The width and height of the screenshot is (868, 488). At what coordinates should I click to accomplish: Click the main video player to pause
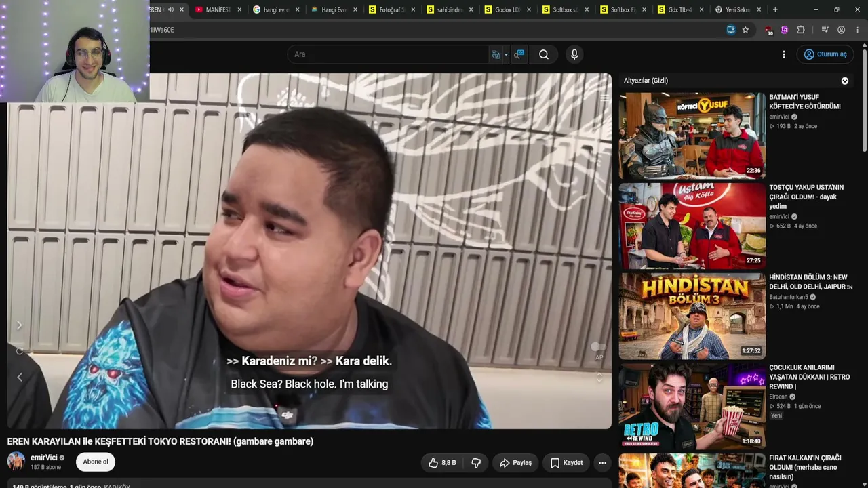click(x=309, y=251)
